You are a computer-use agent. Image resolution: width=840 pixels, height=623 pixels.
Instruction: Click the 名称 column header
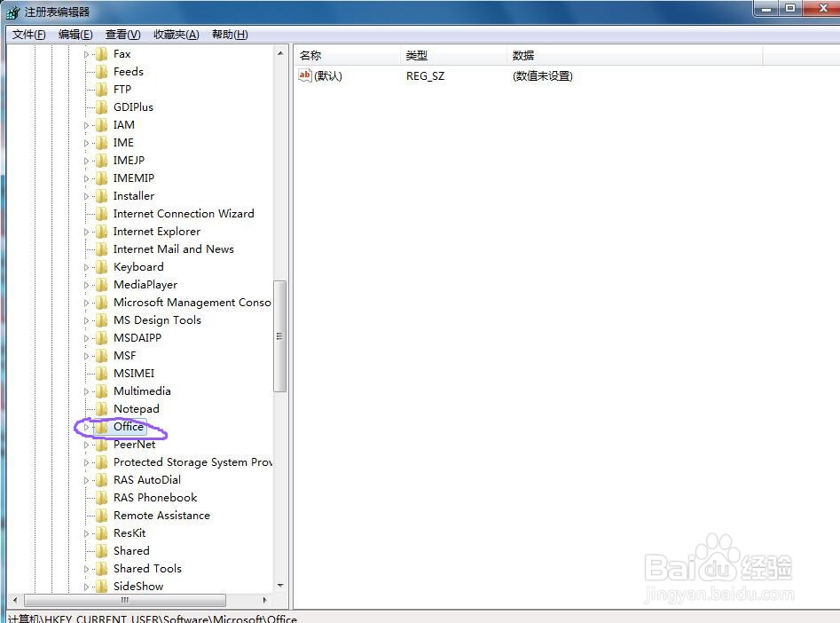pos(347,55)
